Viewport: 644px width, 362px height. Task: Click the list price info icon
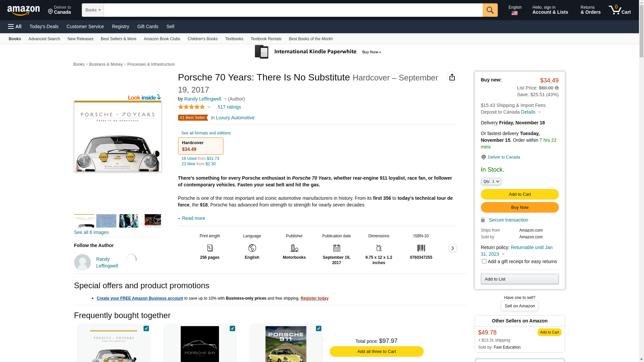(x=557, y=88)
